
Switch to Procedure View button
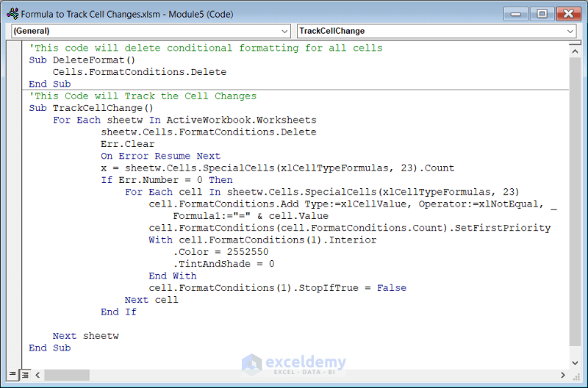(12, 374)
